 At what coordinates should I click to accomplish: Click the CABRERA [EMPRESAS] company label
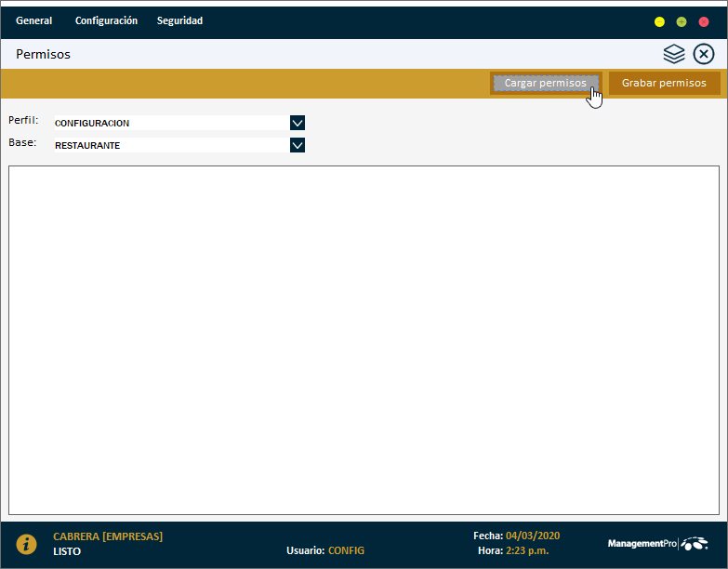pyautogui.click(x=108, y=536)
